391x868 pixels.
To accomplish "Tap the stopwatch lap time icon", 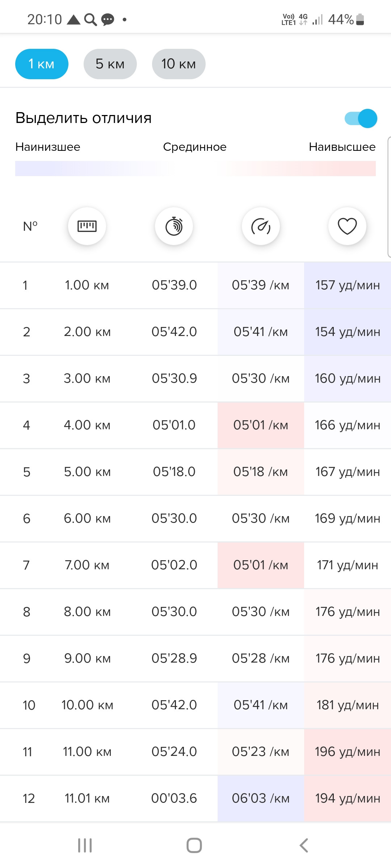I will click(174, 226).
